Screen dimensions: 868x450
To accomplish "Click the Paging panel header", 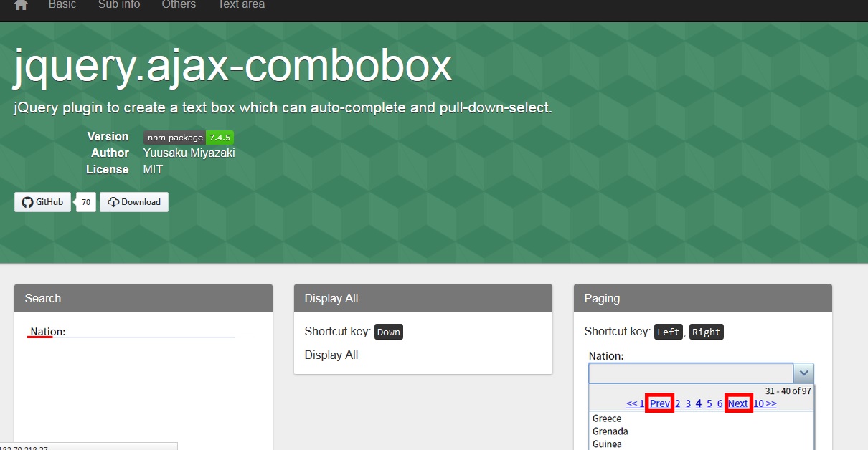I will (x=703, y=298).
